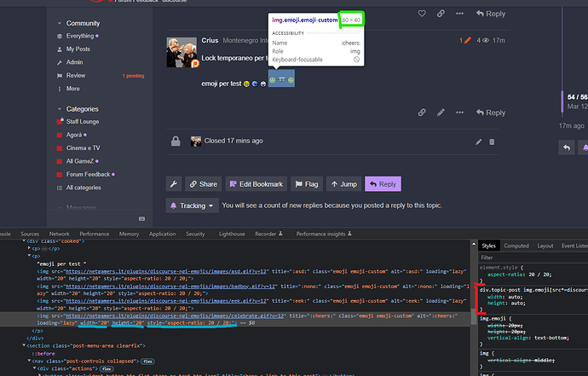Select the Computed pane tab
Viewport: 588px width, 376px height.
(516, 246)
